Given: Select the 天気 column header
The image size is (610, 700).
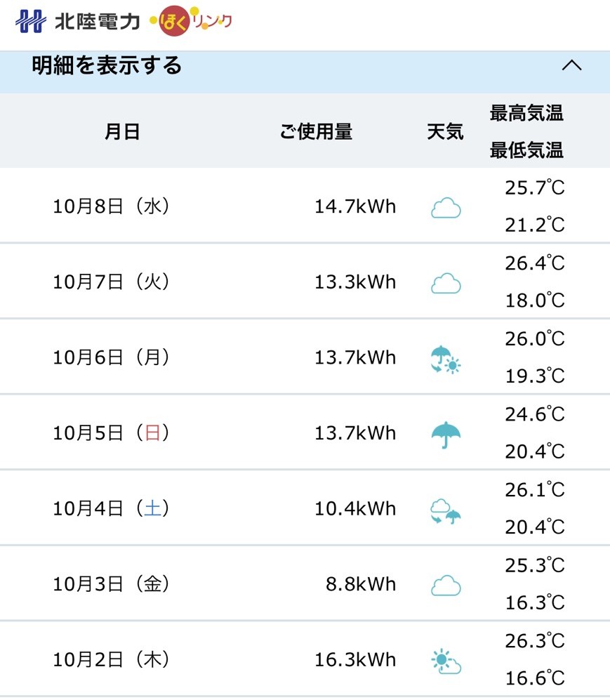Looking at the screenshot, I should tap(446, 131).
